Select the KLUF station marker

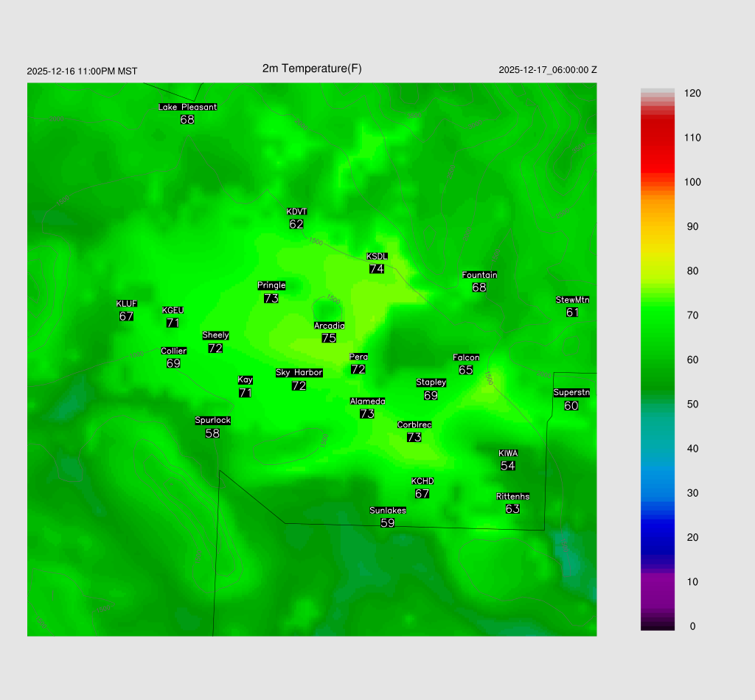point(126,310)
